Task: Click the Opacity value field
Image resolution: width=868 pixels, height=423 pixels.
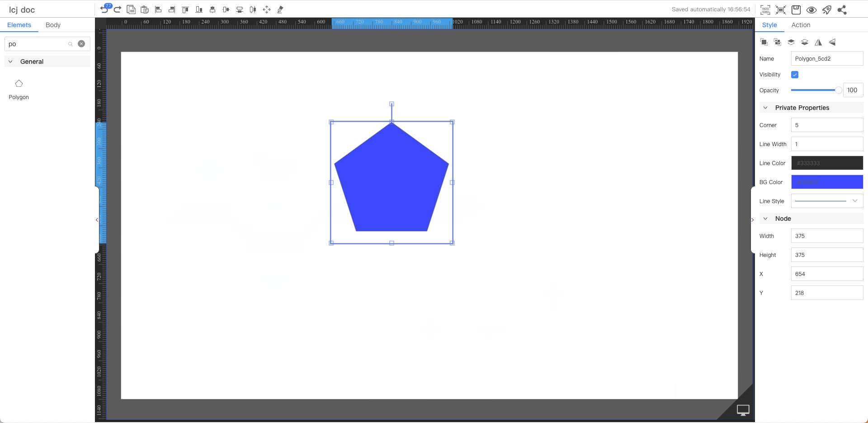Action: pyautogui.click(x=853, y=90)
